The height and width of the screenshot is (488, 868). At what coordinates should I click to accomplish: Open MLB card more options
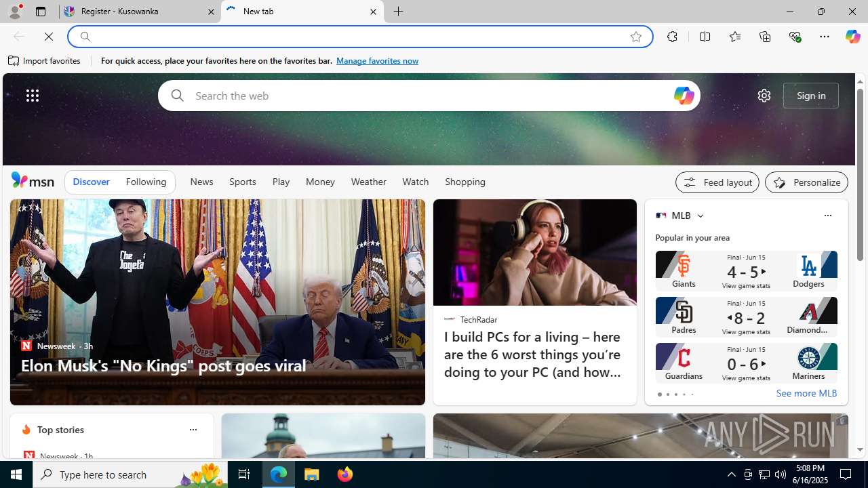coord(827,216)
